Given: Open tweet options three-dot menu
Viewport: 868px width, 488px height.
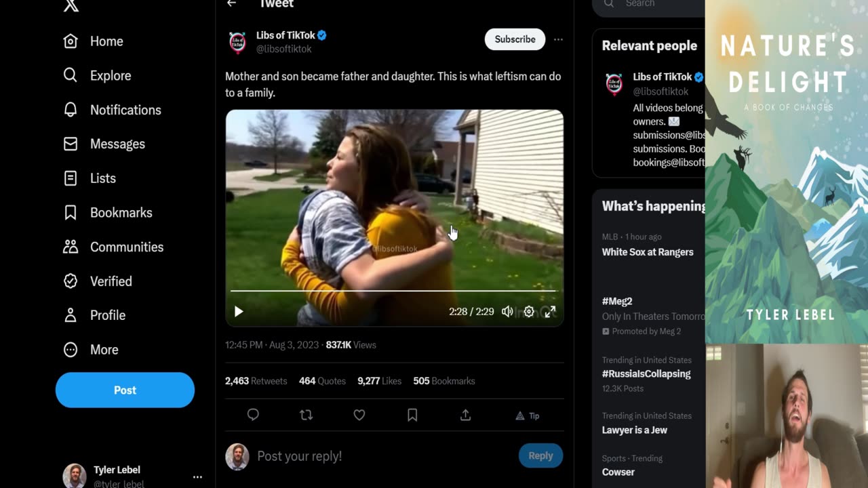Looking at the screenshot, I should pos(558,39).
